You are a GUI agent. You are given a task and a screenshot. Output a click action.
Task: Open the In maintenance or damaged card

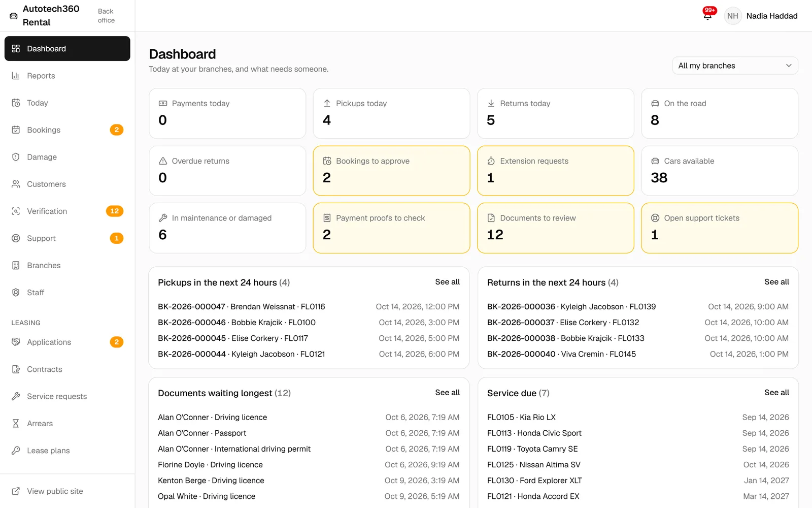227,228
